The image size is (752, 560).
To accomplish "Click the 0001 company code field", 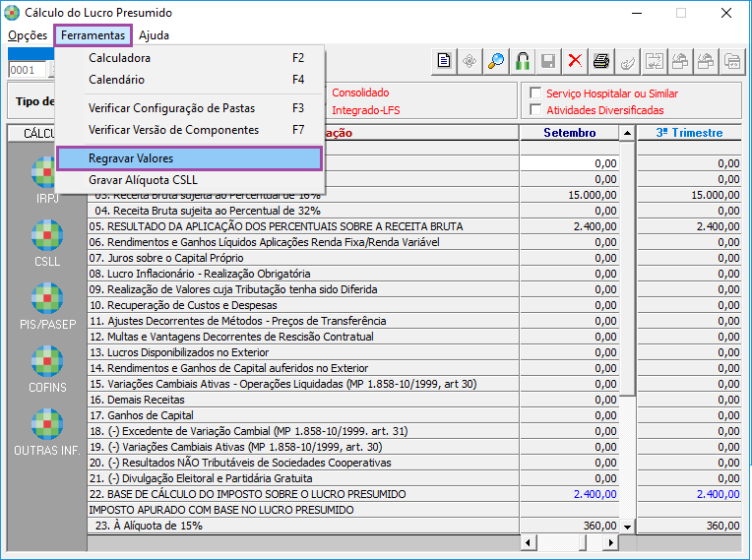I will (x=27, y=70).
